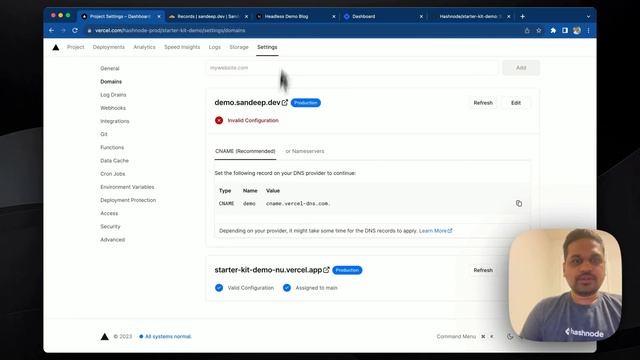The height and width of the screenshot is (360, 640).
Task: Click the red Invalid Configuration icon
Action: coord(219,120)
